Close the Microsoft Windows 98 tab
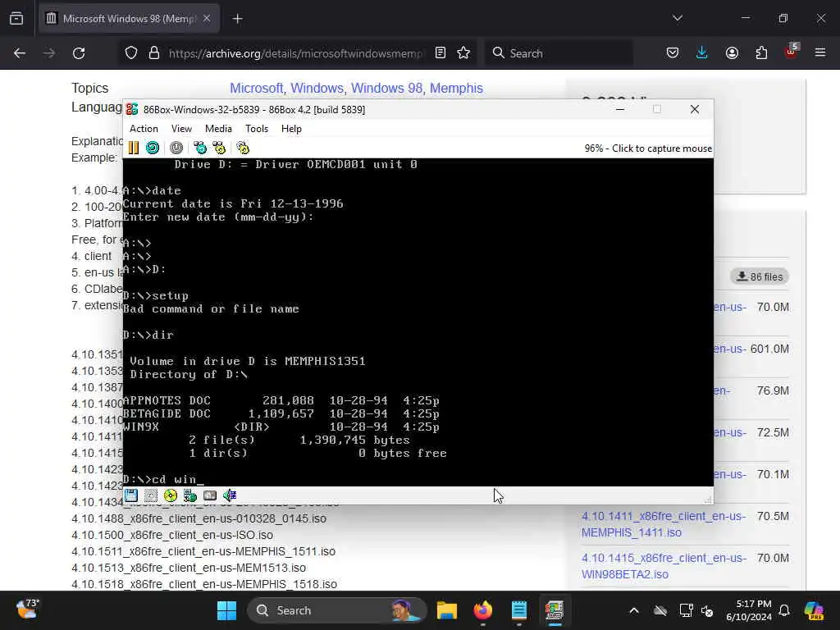This screenshot has width=840, height=630. [207, 19]
